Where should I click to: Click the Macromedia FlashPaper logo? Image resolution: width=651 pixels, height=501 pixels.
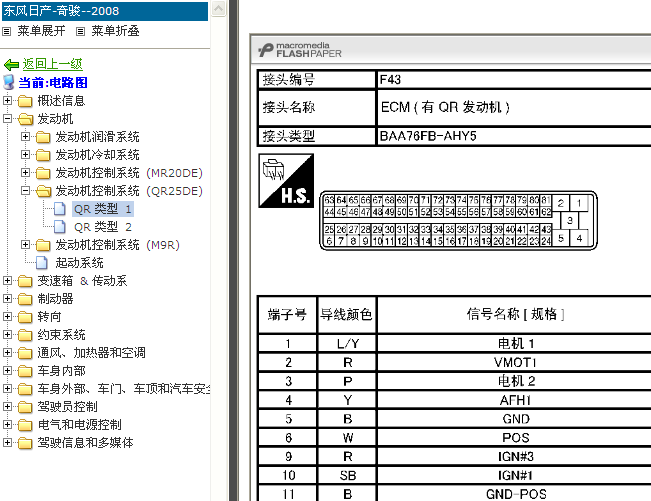point(300,50)
